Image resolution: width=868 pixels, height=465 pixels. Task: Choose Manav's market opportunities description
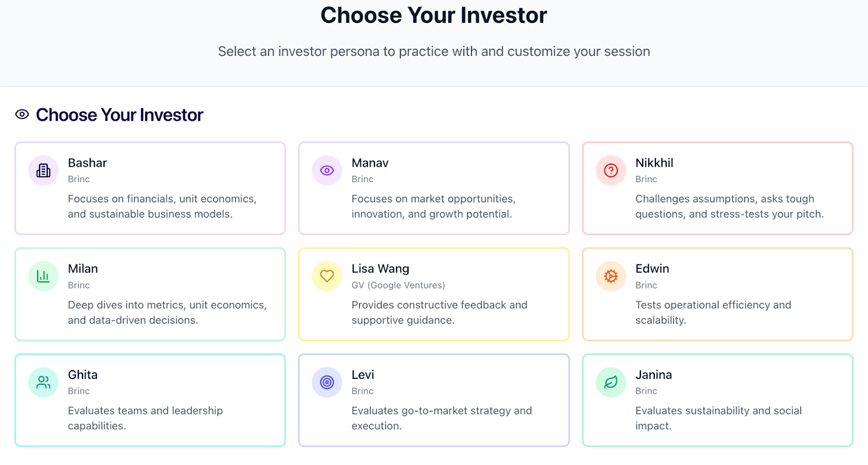point(433,206)
